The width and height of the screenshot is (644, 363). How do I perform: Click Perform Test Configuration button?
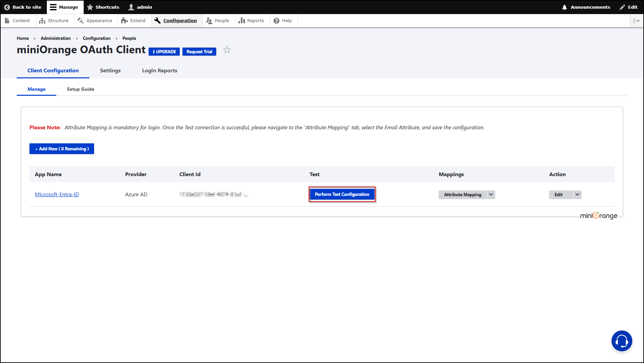coord(342,194)
